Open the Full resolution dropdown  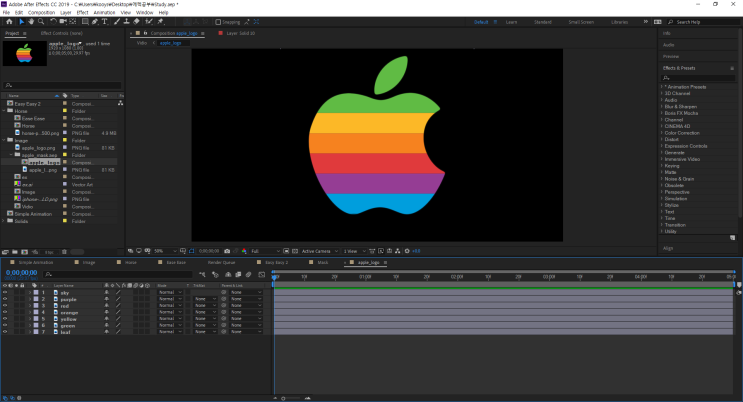265,251
